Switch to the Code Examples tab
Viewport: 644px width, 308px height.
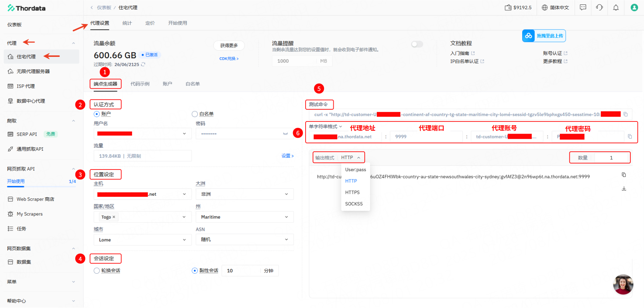point(140,84)
